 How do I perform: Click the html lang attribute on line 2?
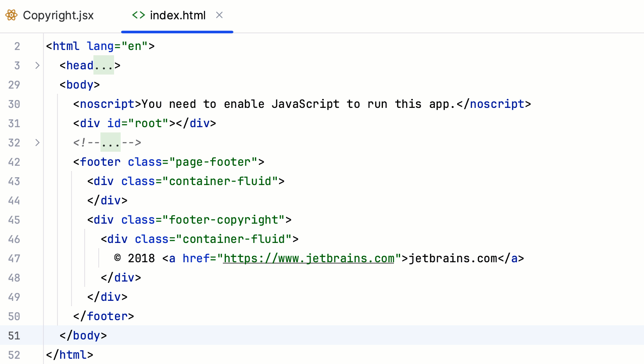pos(101,46)
